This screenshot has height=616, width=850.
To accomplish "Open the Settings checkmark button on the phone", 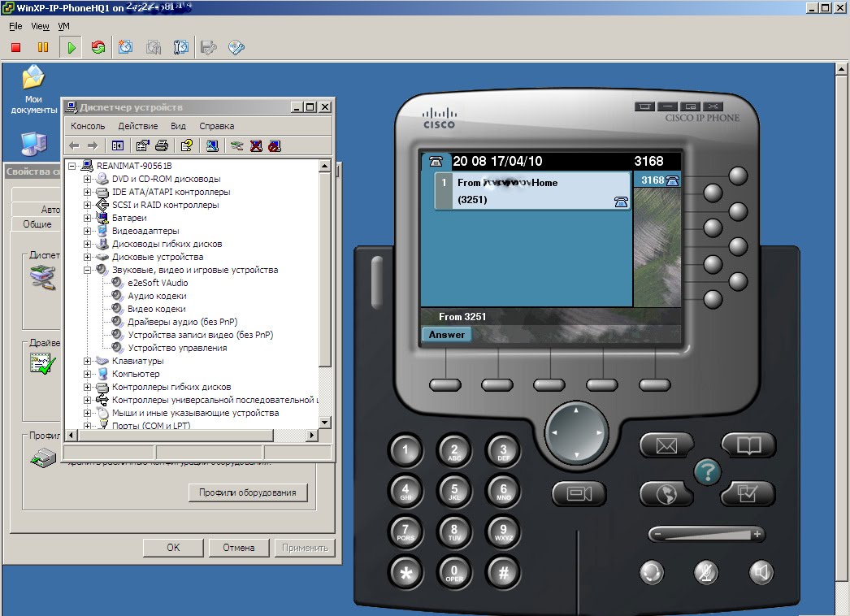I will pyautogui.click(x=748, y=493).
